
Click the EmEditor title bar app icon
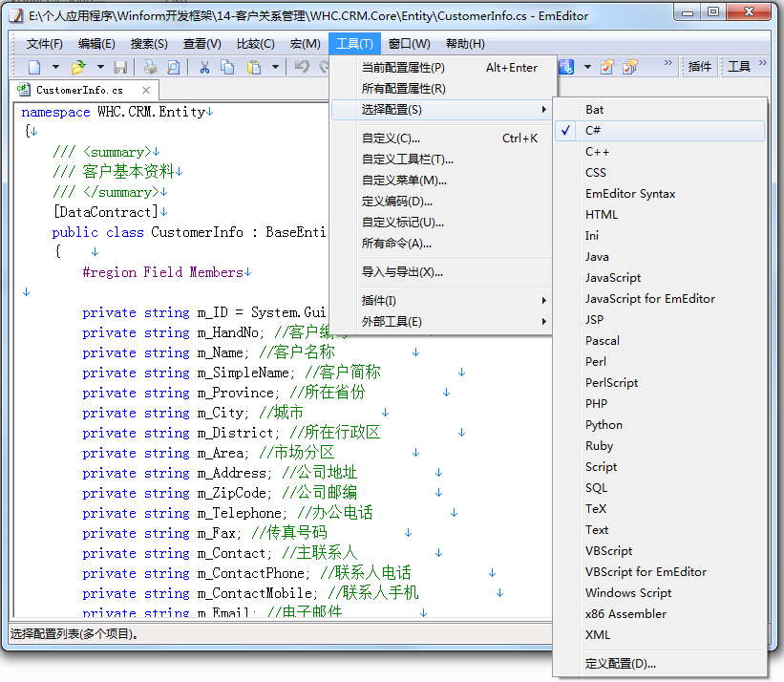16,15
